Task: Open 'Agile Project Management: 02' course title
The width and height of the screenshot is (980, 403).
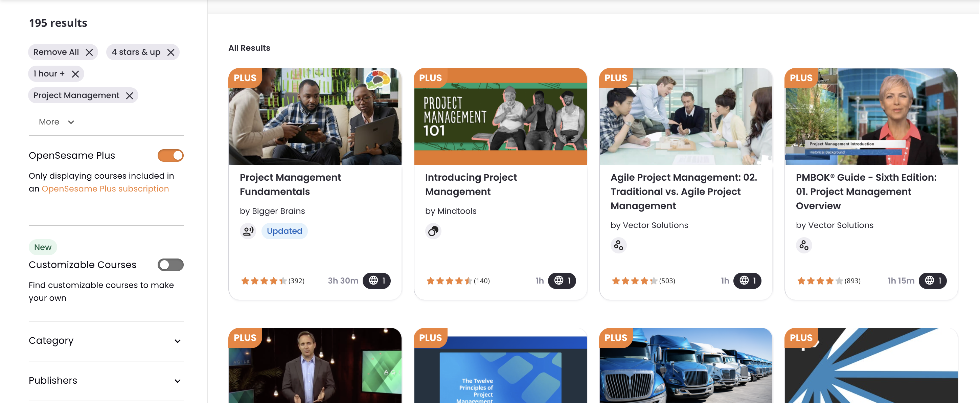Action: tap(684, 192)
